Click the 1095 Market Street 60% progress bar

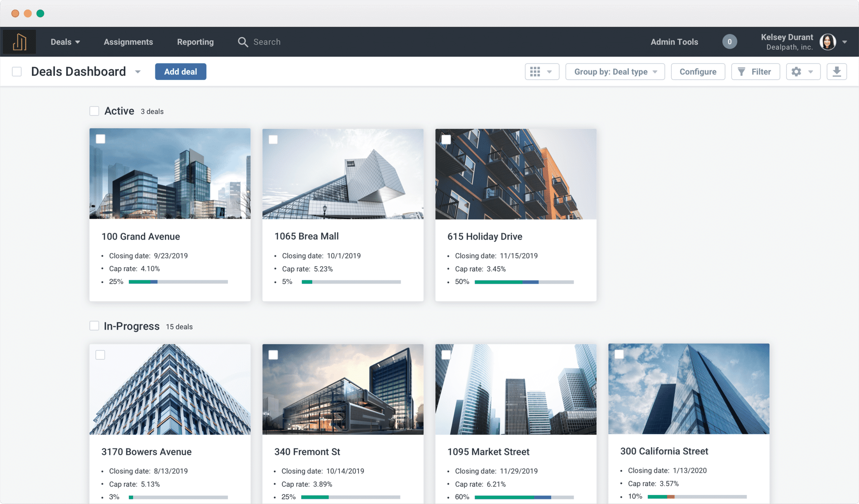coord(524,497)
